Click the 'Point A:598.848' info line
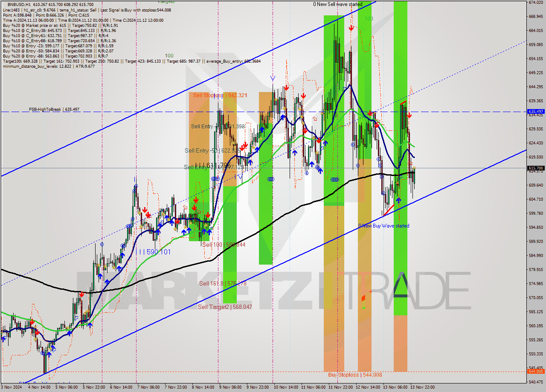The width and height of the screenshot is (546, 392). pyautogui.click(x=45, y=15)
